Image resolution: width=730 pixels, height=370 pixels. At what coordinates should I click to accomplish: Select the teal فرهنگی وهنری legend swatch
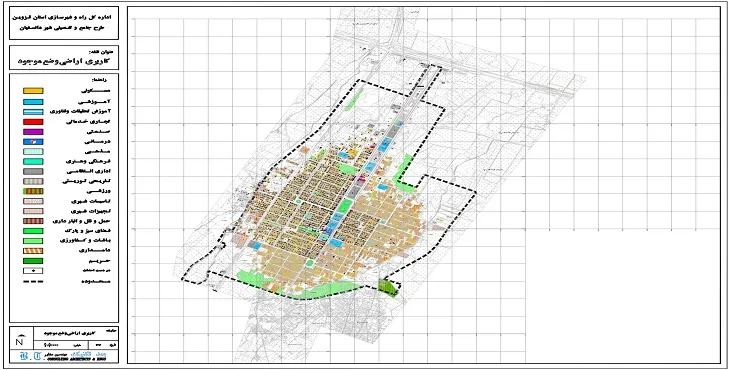pyautogui.click(x=33, y=161)
